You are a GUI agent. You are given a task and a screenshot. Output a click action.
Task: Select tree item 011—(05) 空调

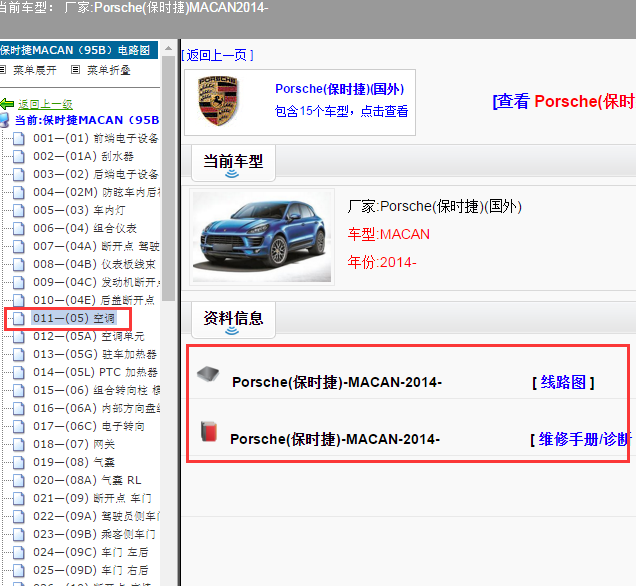point(74,318)
